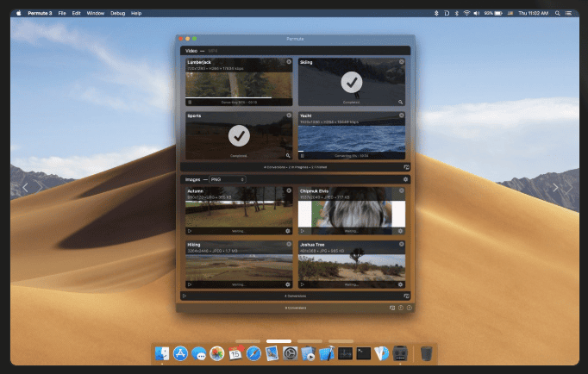Viewport: 588px width, 374px height.
Task: Select the first carousel page indicator
Action: pos(248,341)
